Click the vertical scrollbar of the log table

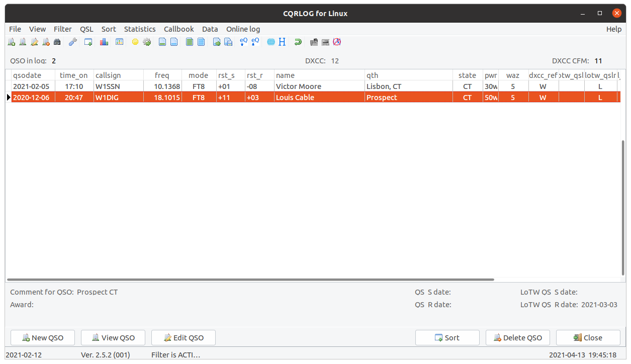[x=623, y=208]
